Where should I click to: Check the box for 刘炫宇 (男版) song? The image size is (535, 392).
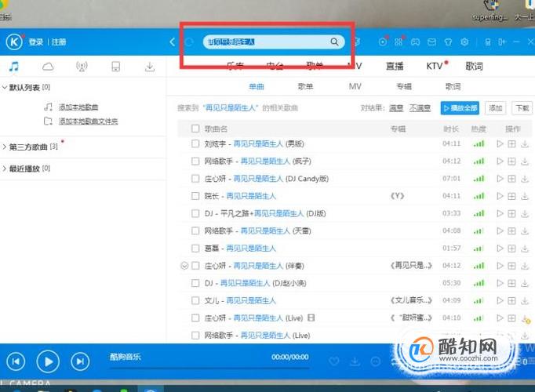(x=195, y=143)
